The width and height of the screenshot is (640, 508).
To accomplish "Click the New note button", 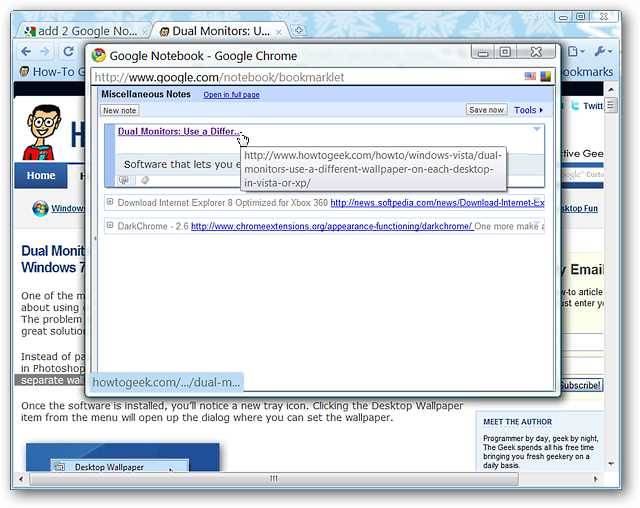I will (120, 111).
